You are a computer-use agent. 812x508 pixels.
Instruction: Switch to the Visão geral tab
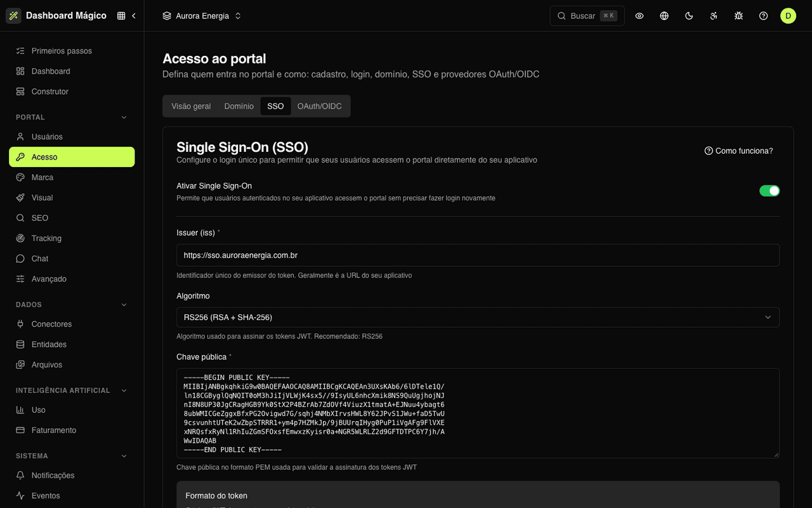(191, 106)
